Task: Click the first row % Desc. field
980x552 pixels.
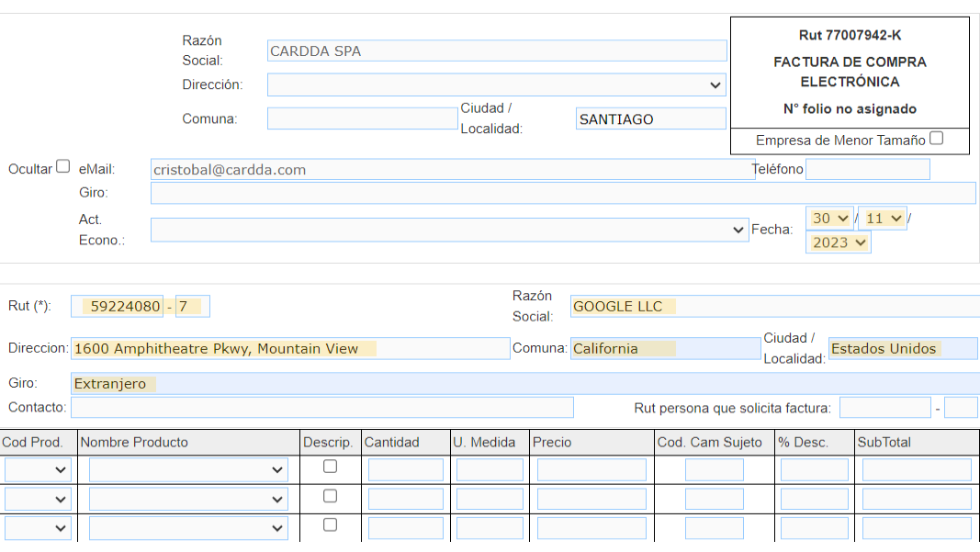Action: pos(814,470)
